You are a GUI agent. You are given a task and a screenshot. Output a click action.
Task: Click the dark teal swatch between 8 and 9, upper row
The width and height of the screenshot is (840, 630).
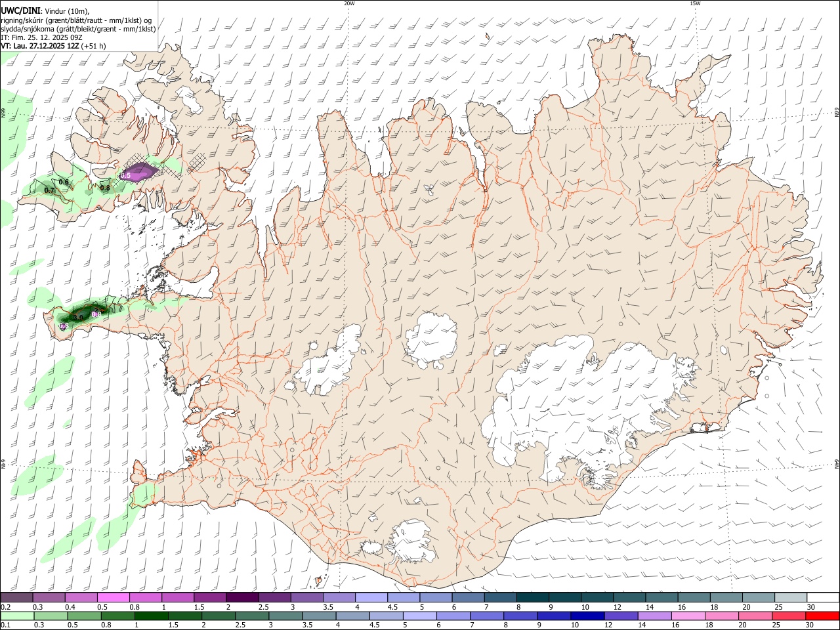coord(532,597)
